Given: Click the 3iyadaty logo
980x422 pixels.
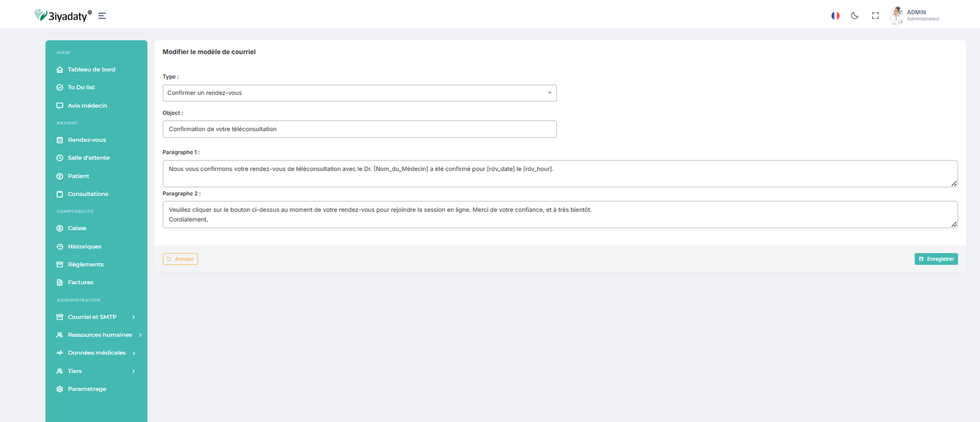Looking at the screenshot, I should coord(63,15).
